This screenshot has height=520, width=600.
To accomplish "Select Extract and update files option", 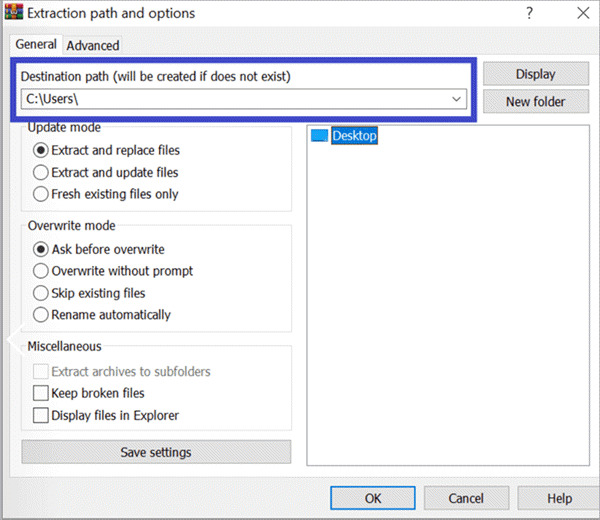I will pos(41,173).
